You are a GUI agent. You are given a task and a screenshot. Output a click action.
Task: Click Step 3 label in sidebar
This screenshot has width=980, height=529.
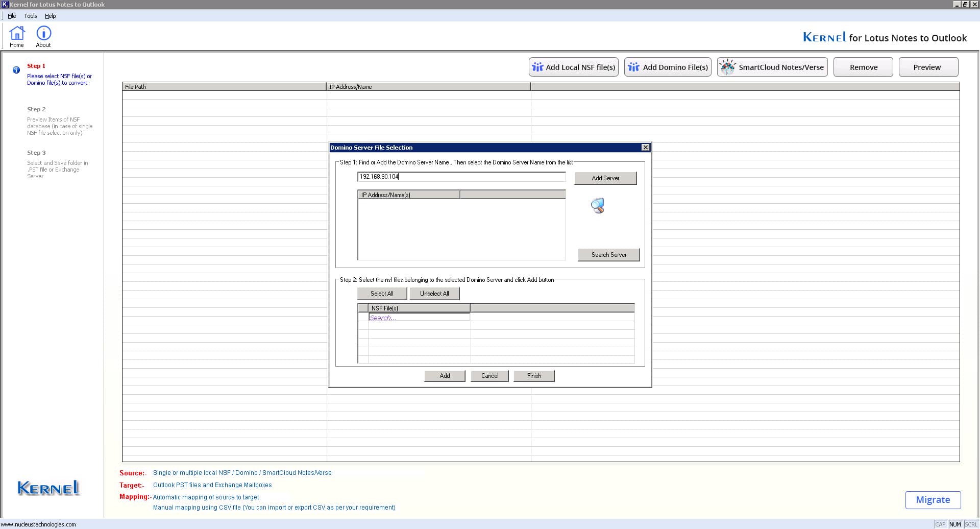click(x=36, y=153)
